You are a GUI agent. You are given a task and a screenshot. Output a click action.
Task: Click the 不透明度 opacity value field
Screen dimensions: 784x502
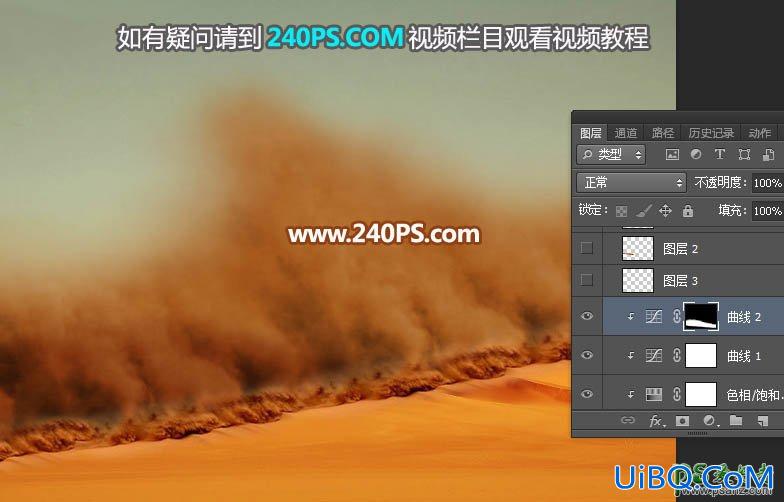[768, 183]
